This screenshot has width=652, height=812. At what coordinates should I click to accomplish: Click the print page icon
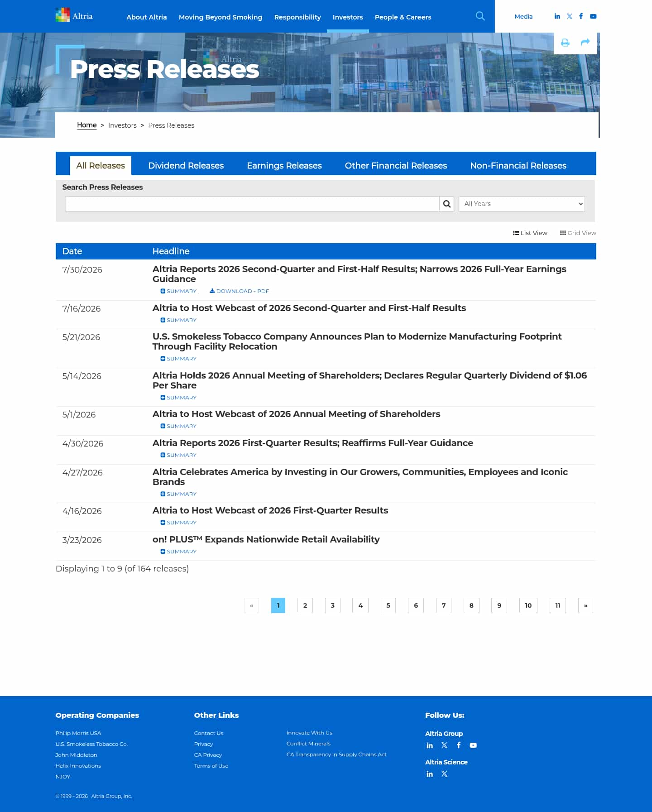565,43
